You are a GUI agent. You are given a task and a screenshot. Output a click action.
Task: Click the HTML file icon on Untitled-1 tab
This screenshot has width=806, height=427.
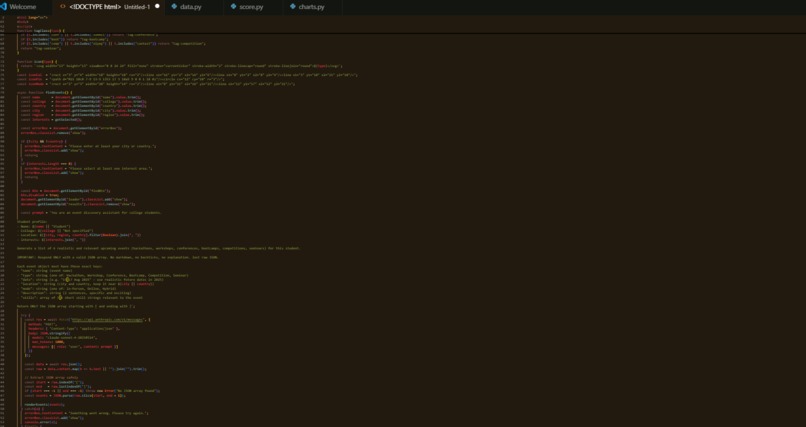click(63, 7)
